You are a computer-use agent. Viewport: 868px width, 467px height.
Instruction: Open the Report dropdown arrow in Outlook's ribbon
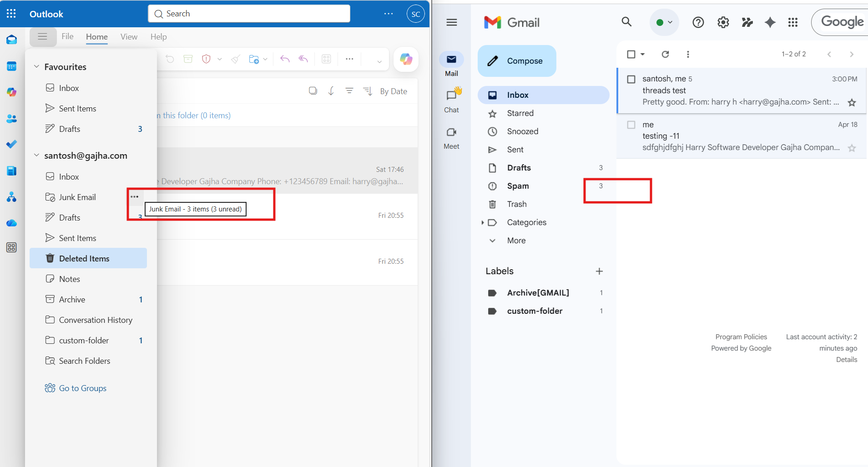220,59
